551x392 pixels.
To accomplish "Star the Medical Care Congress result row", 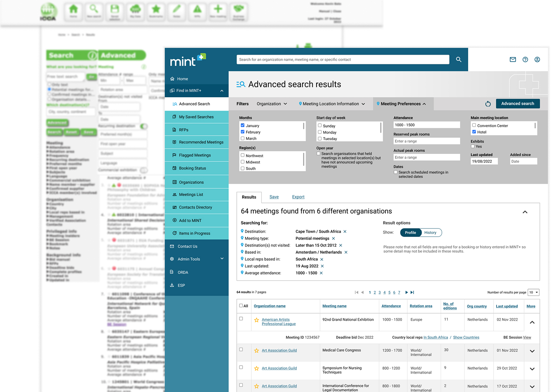I will tap(256, 350).
